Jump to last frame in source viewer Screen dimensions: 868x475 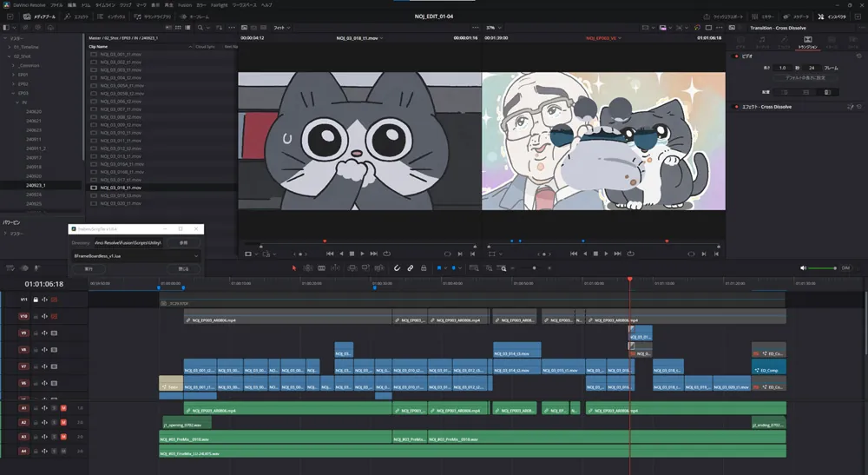(373, 254)
